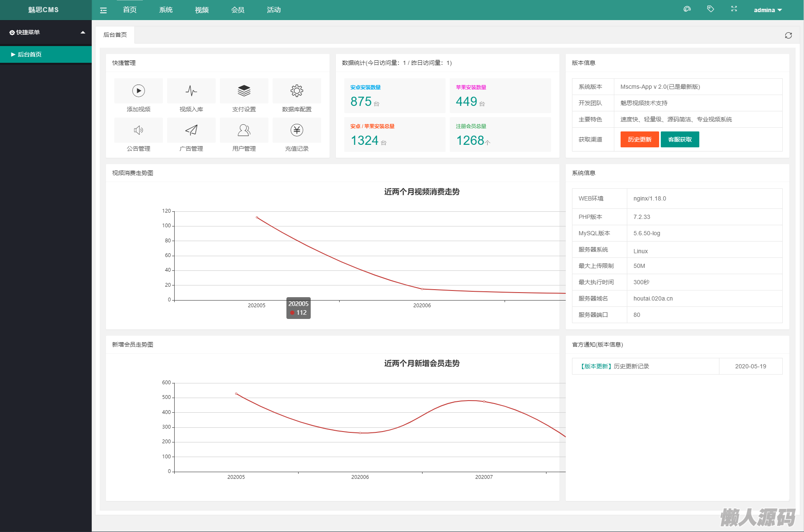Click database configuration gear icon
Viewport: 804px width, 532px height.
click(x=296, y=91)
